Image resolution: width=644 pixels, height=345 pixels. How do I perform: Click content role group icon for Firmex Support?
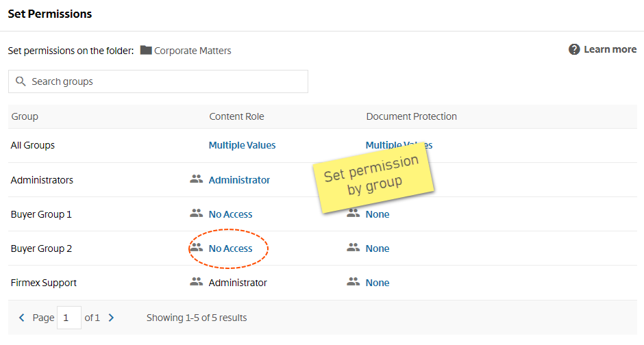click(197, 281)
